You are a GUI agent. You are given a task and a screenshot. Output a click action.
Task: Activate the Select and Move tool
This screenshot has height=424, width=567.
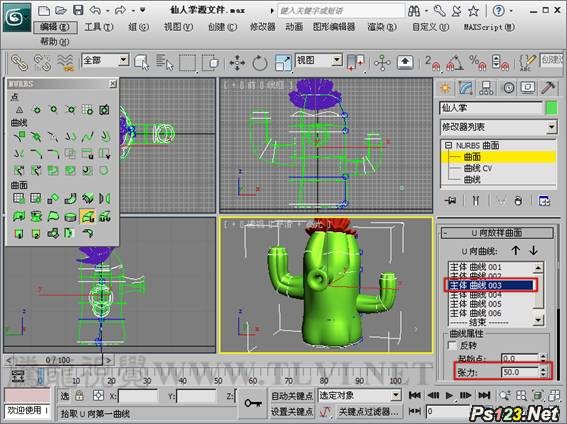[237, 63]
